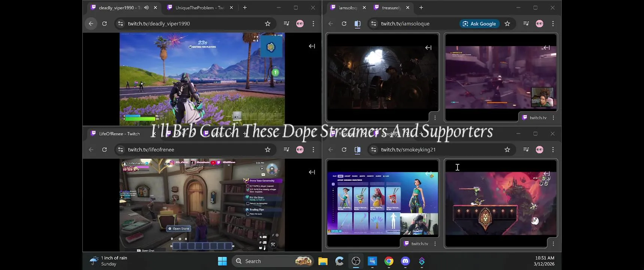
Task: View site information for twitch.tv/lifeofrenee
Action: pyautogui.click(x=120, y=150)
